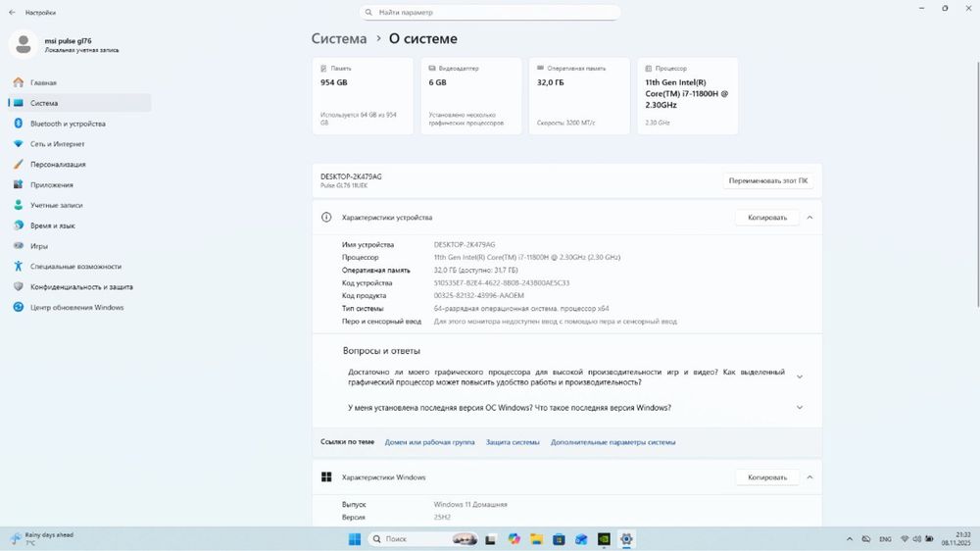Launch Copilot from the taskbar
The height and width of the screenshot is (551, 980).
514,539
